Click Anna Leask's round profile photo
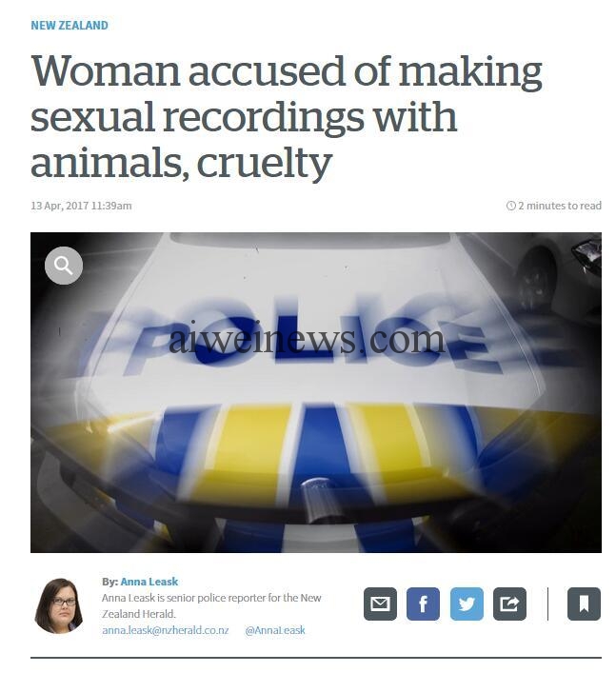 (x=59, y=606)
